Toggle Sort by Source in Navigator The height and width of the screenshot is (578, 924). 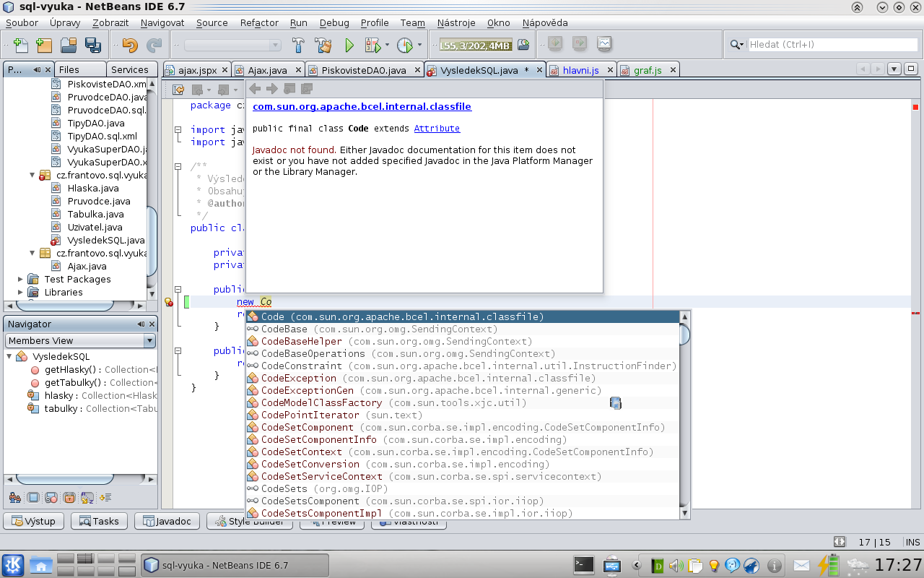(x=105, y=498)
